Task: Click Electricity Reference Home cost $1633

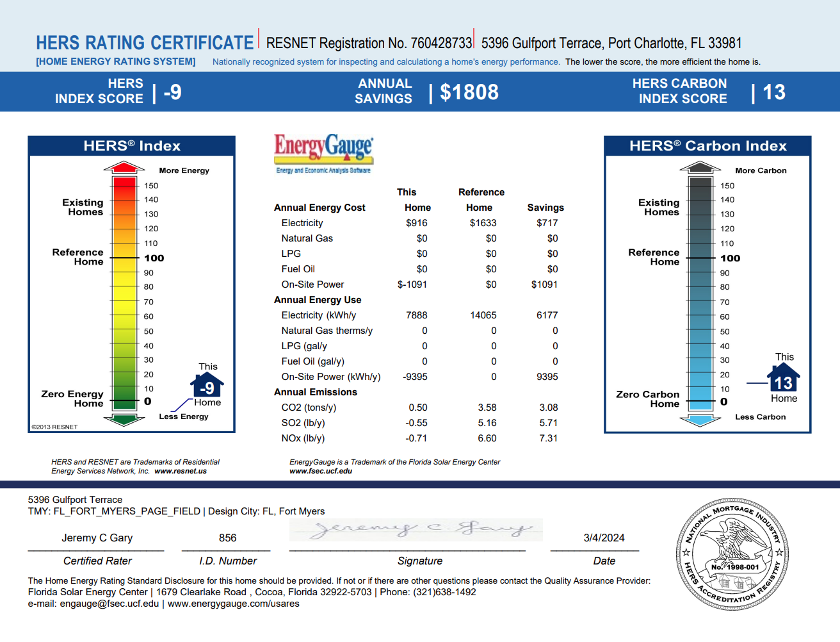Action: pyautogui.click(x=483, y=223)
